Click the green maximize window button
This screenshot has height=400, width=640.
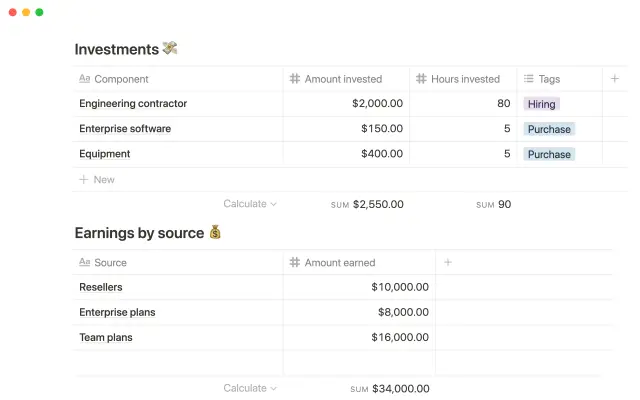39,12
